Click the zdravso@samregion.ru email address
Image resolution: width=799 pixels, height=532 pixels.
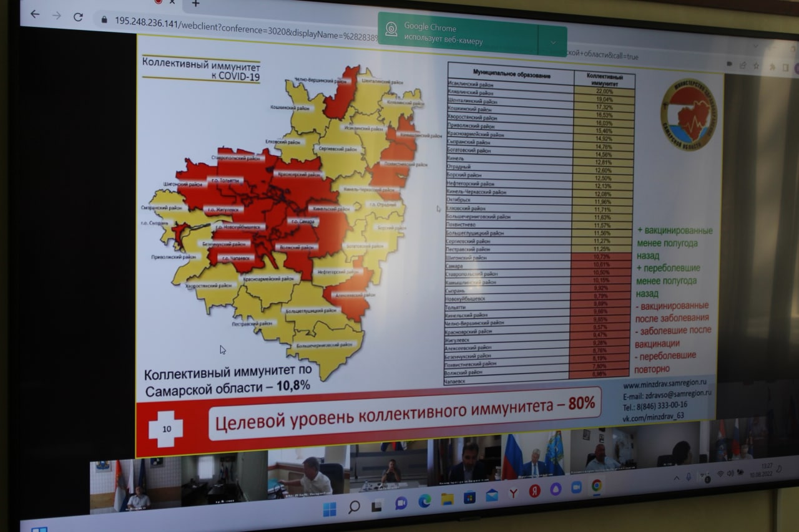coord(677,395)
